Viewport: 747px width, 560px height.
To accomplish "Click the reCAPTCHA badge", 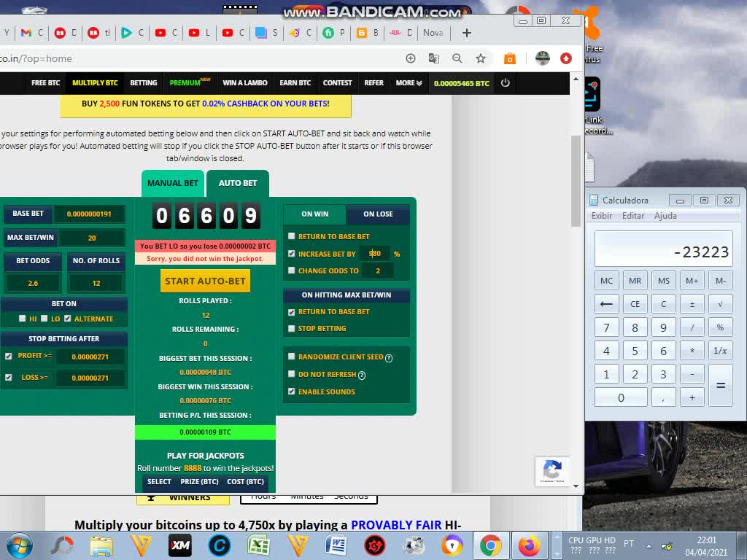I will [552, 471].
